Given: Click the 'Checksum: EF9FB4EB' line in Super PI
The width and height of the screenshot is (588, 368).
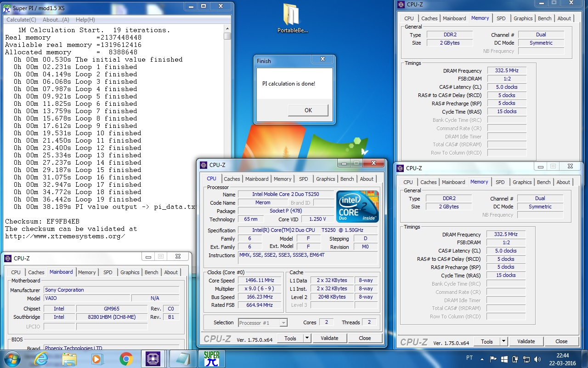Looking at the screenshot, I should [42, 221].
